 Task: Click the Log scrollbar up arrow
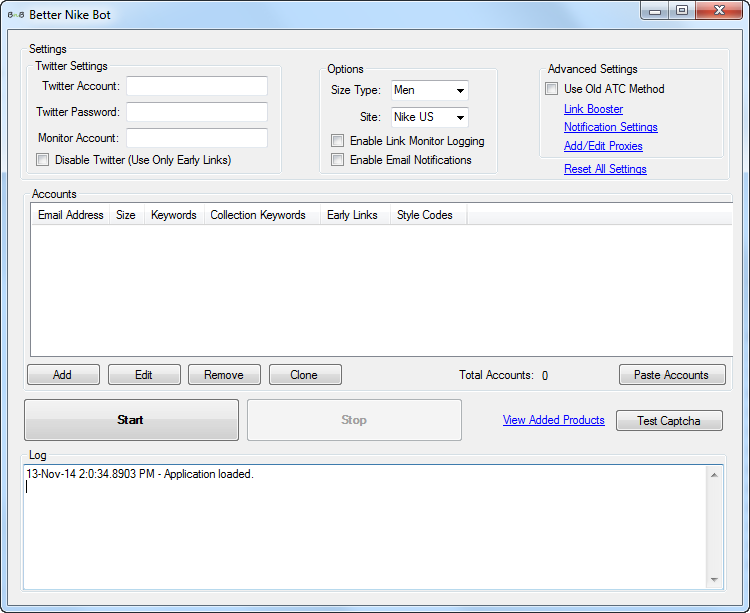click(714, 475)
